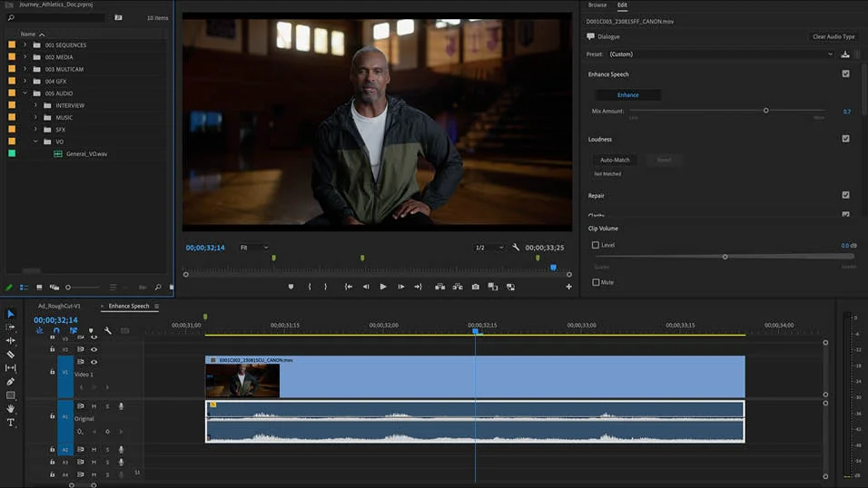The height and width of the screenshot is (488, 868).
Task: Open program monitor wrench settings
Action: click(x=516, y=248)
